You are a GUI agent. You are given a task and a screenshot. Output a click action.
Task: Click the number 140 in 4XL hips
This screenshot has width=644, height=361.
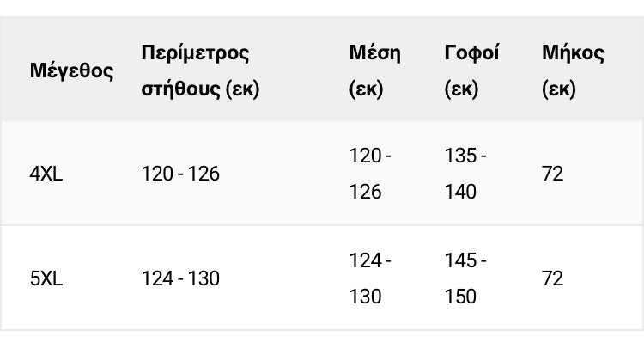(460, 192)
